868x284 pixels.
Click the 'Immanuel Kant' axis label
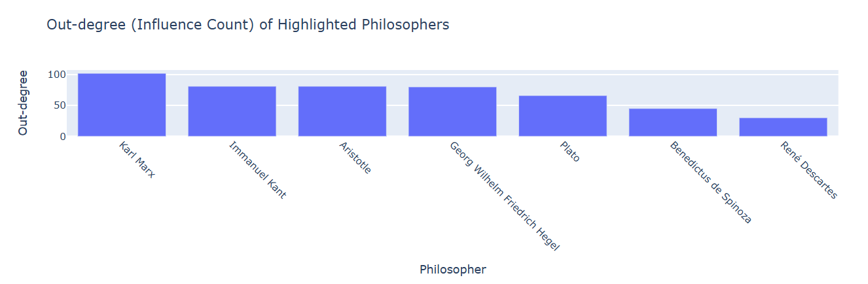(x=257, y=170)
